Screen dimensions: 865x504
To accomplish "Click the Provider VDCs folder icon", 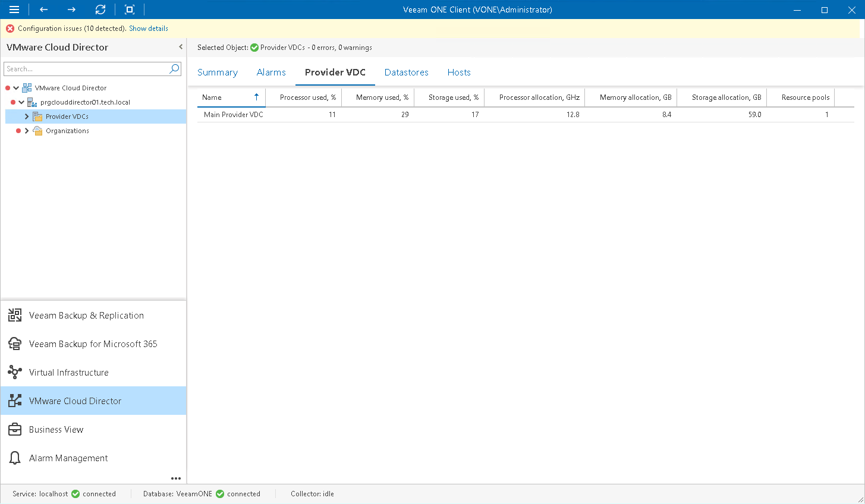I will coord(37,116).
